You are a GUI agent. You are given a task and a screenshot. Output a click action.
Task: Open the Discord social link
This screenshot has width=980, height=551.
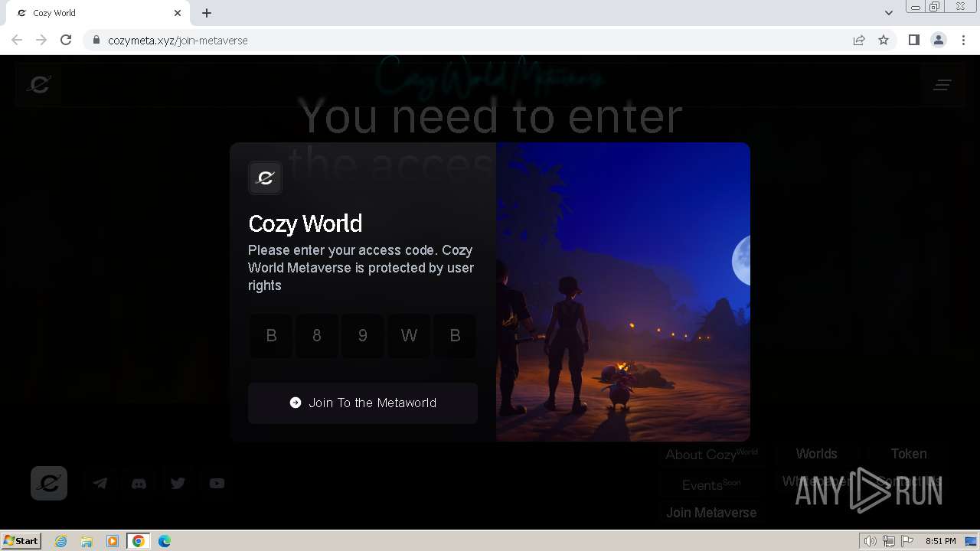click(139, 483)
